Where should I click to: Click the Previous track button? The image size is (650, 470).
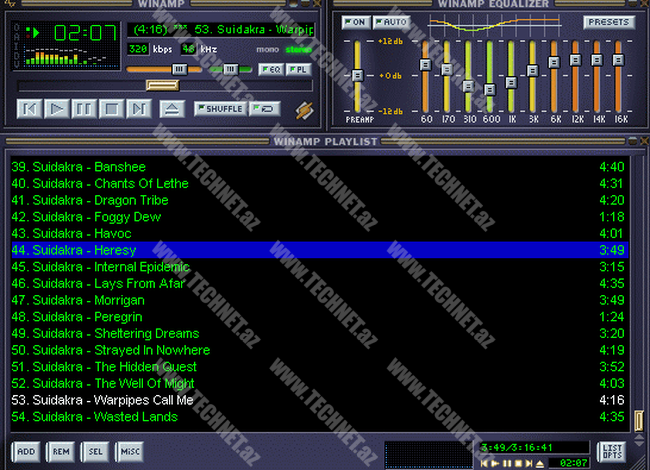coord(30,108)
